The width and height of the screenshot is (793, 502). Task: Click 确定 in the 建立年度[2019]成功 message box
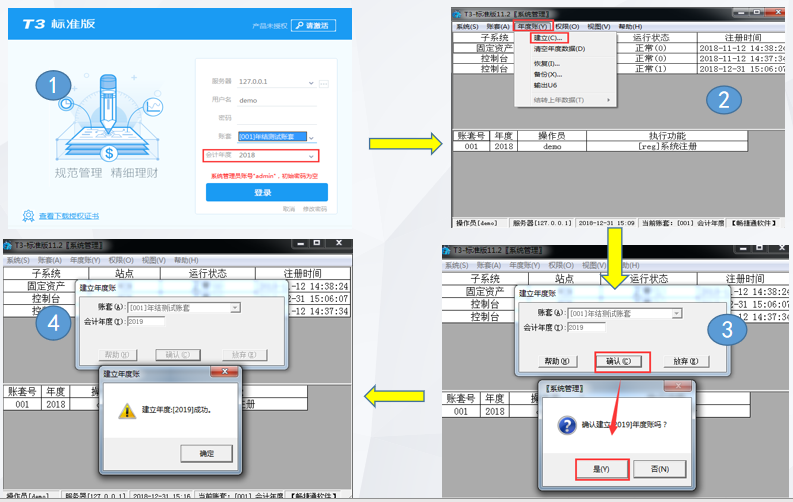click(206, 453)
